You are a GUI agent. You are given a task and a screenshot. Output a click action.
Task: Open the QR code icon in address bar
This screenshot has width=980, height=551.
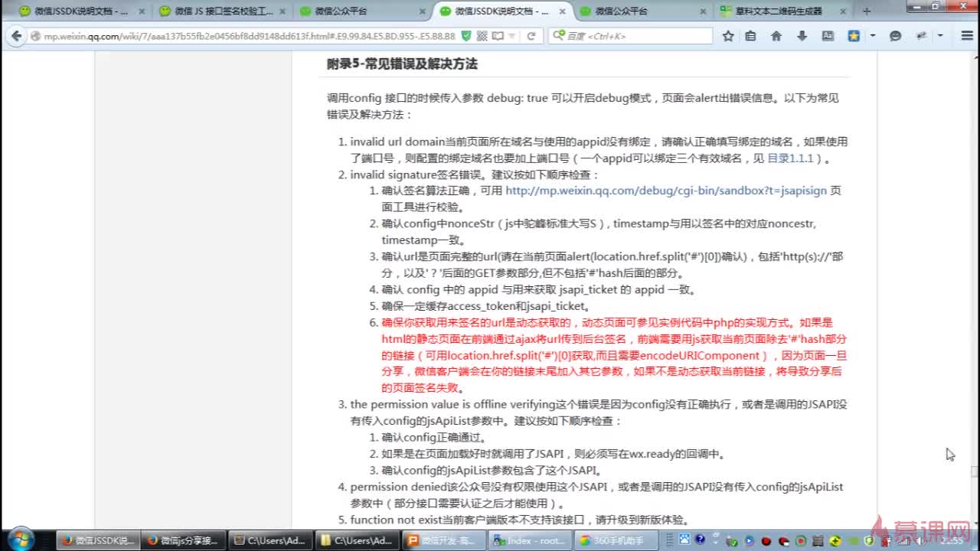[482, 36]
